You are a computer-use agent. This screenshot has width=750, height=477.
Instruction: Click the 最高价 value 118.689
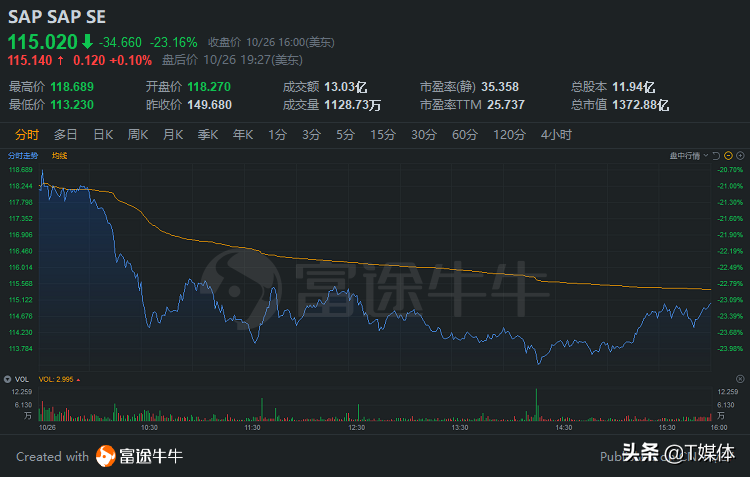click(72, 87)
